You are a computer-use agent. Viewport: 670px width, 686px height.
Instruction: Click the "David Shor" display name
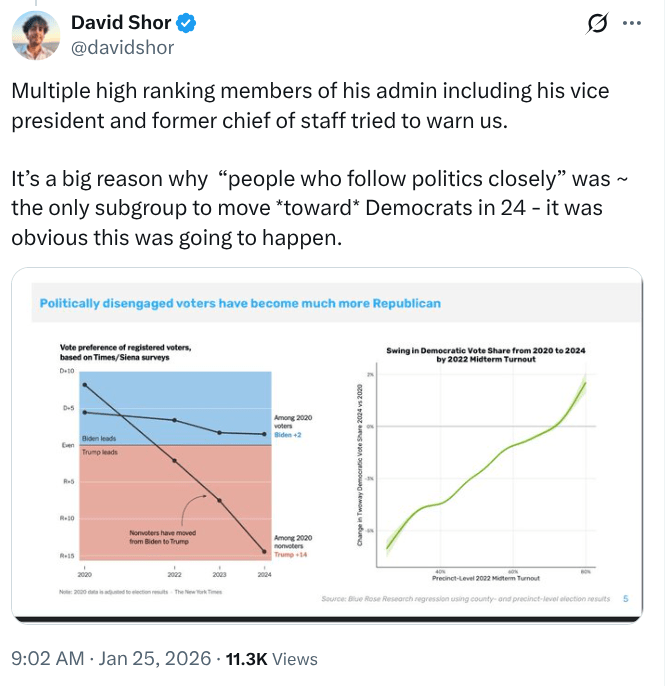[x=119, y=22]
